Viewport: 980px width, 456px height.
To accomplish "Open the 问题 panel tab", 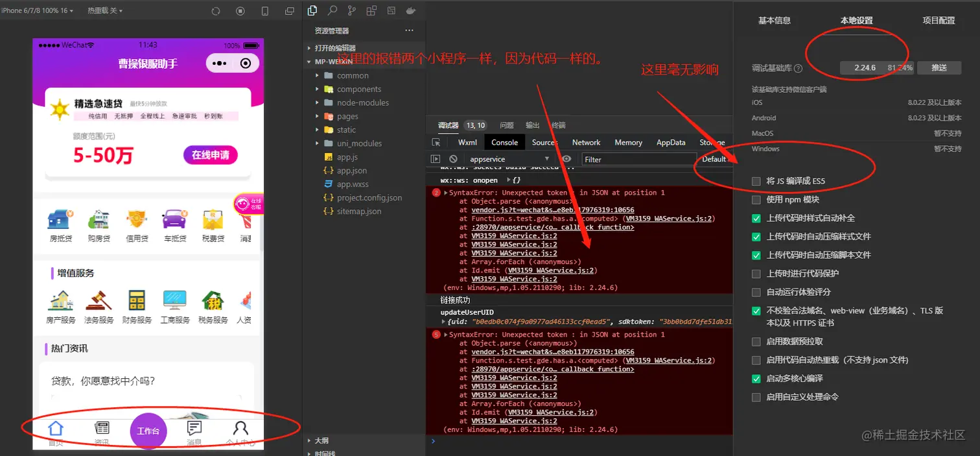I will pos(507,125).
